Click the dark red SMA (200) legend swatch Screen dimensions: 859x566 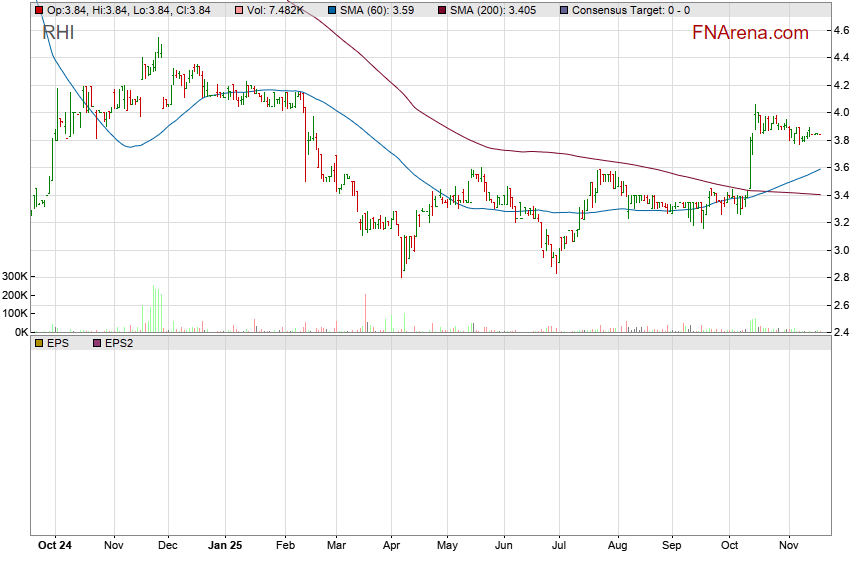tap(441, 10)
